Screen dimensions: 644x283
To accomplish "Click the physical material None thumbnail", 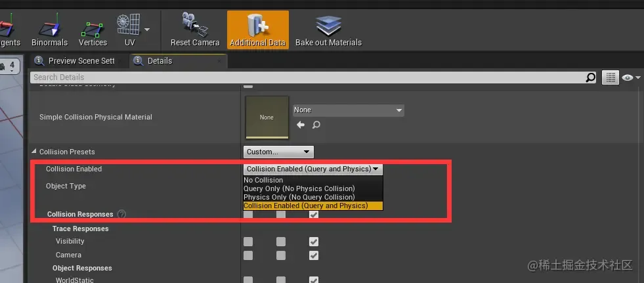I will coord(267,118).
